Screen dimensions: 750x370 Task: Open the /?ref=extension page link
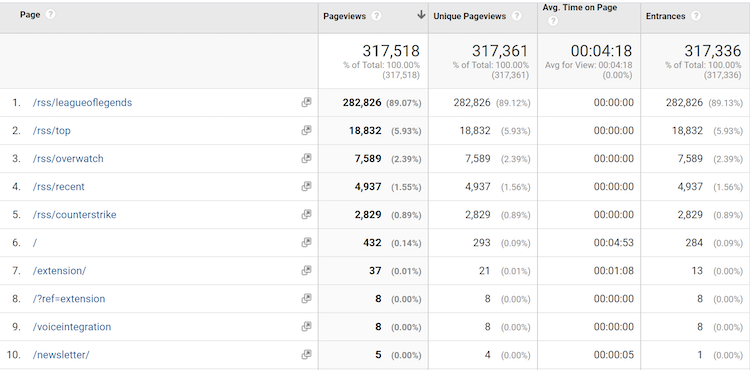pos(69,299)
